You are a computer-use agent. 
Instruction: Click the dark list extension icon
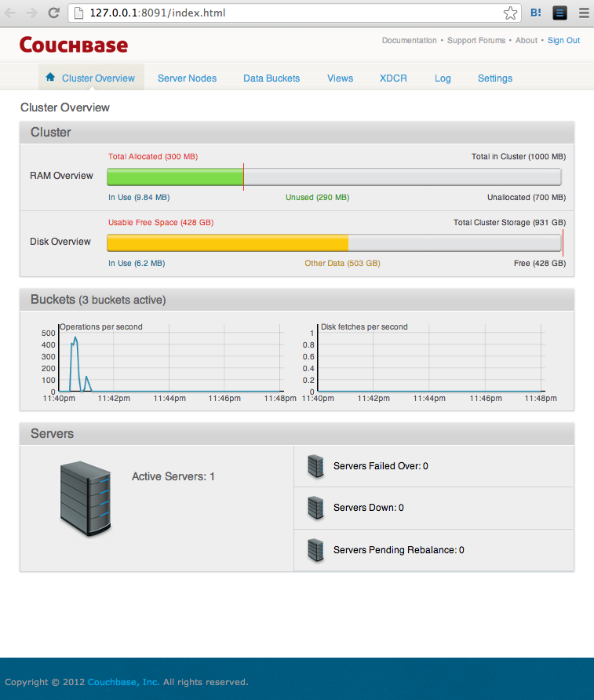[x=559, y=13]
